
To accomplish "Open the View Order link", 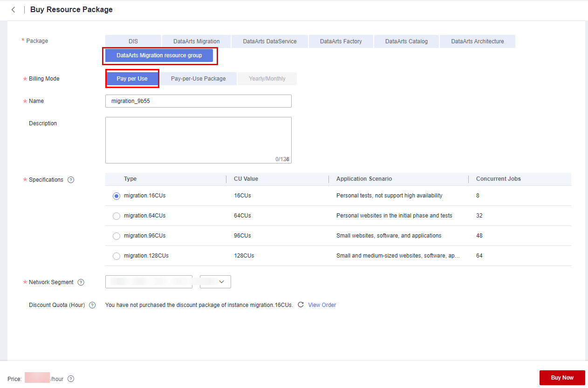I will tap(322, 305).
